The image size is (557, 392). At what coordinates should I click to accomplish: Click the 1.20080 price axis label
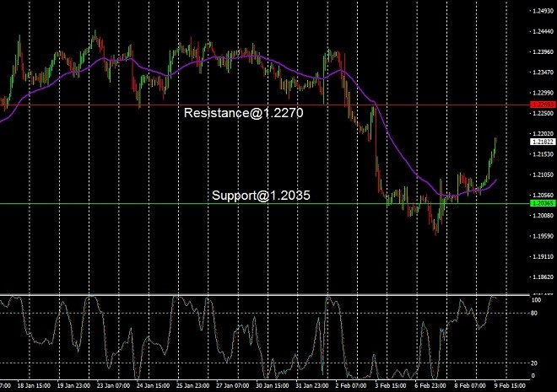[x=543, y=215]
